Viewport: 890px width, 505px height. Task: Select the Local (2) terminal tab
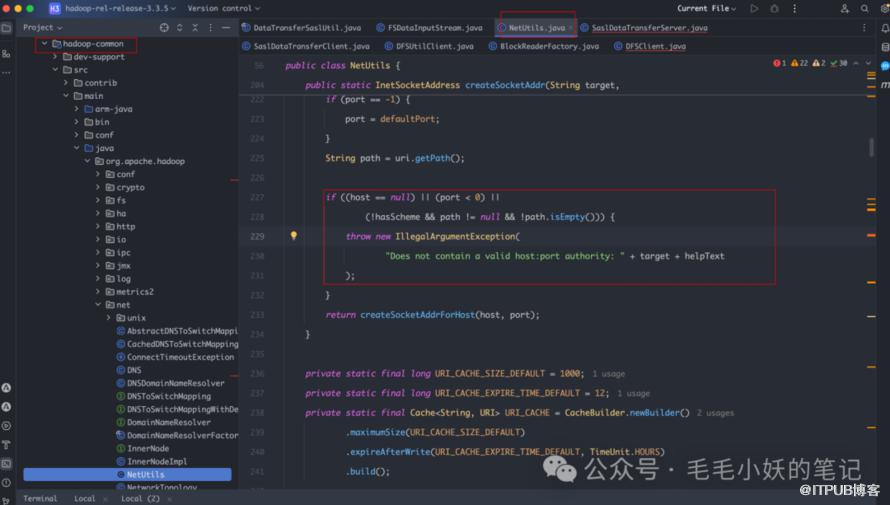coord(140,498)
